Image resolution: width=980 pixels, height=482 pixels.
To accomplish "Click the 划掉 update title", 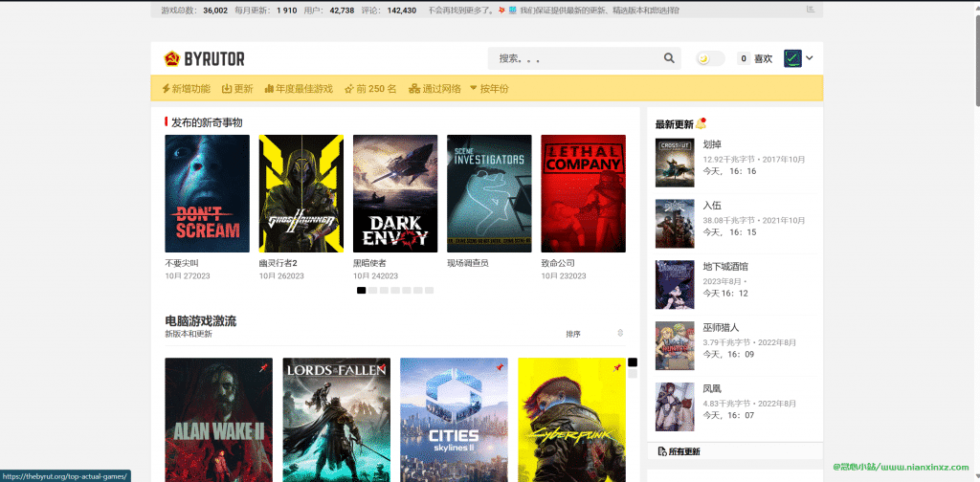I will (x=712, y=144).
